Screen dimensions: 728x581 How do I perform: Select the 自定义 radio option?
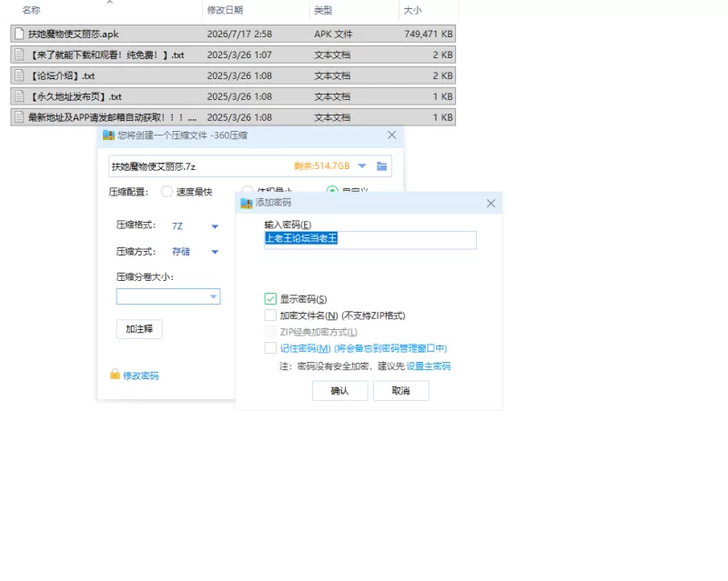coord(332,190)
